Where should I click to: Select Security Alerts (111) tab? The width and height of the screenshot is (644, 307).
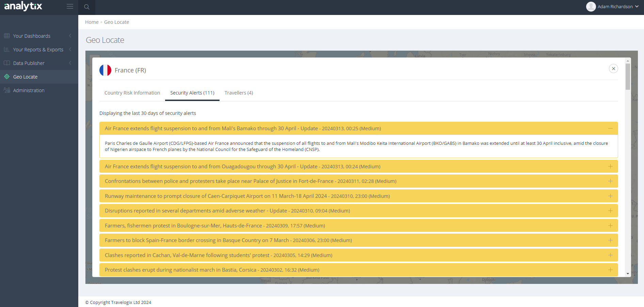click(192, 93)
